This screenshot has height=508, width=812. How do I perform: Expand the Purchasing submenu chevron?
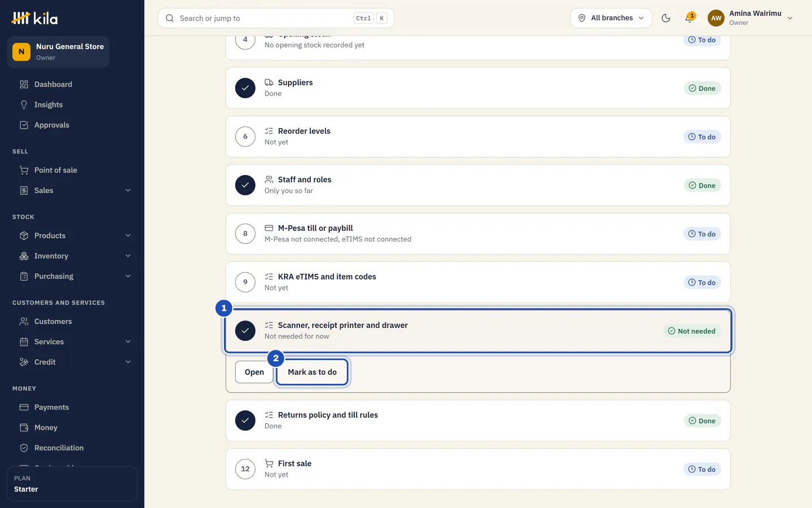tap(128, 277)
